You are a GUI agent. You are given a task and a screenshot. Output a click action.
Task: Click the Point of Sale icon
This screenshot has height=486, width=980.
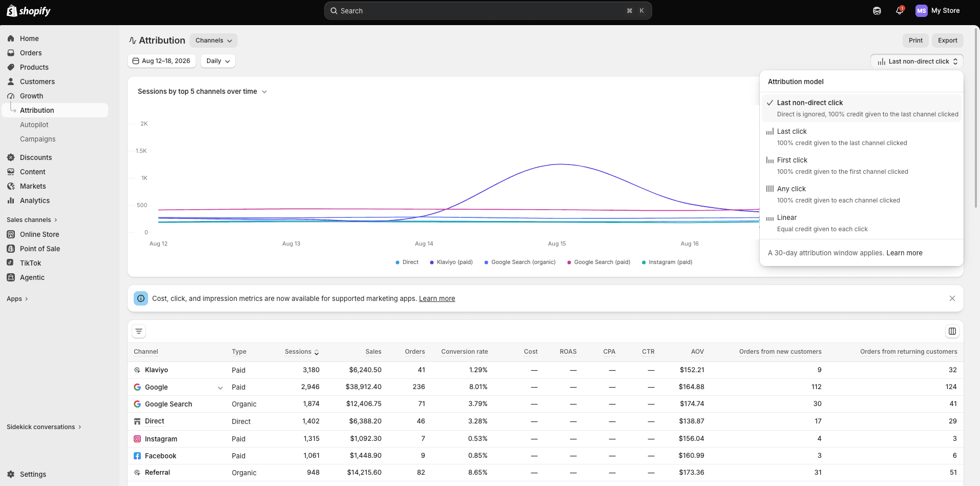[x=11, y=249]
